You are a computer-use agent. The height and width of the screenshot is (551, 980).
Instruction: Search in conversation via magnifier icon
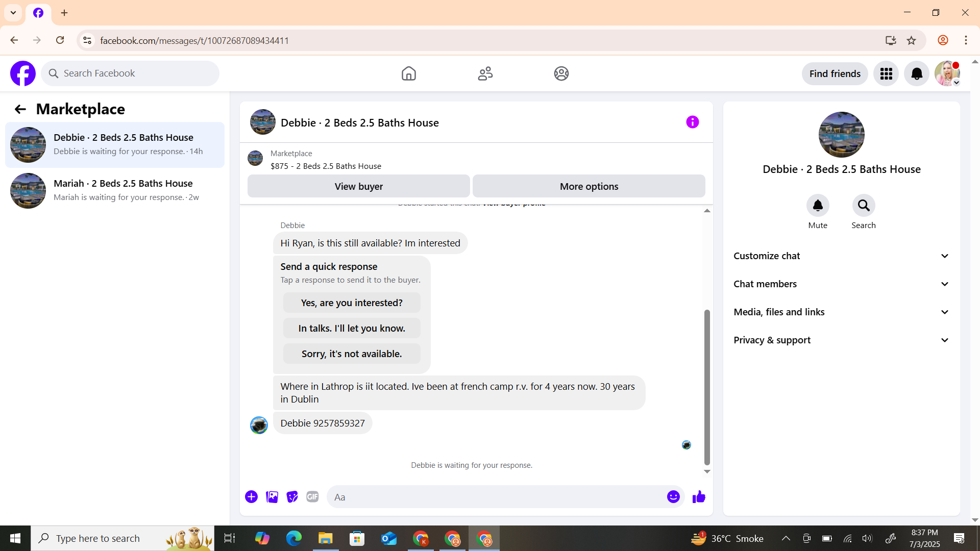863,206
